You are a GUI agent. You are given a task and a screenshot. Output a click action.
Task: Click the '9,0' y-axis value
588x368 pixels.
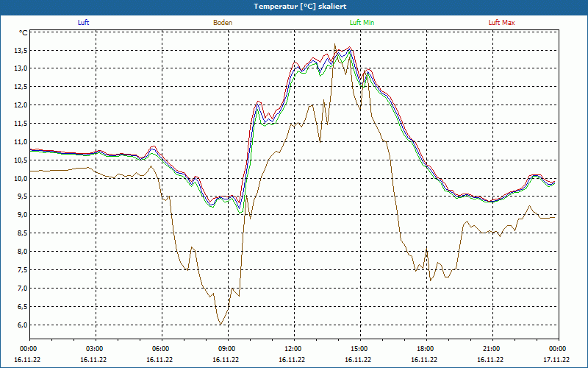pyautogui.click(x=22, y=215)
